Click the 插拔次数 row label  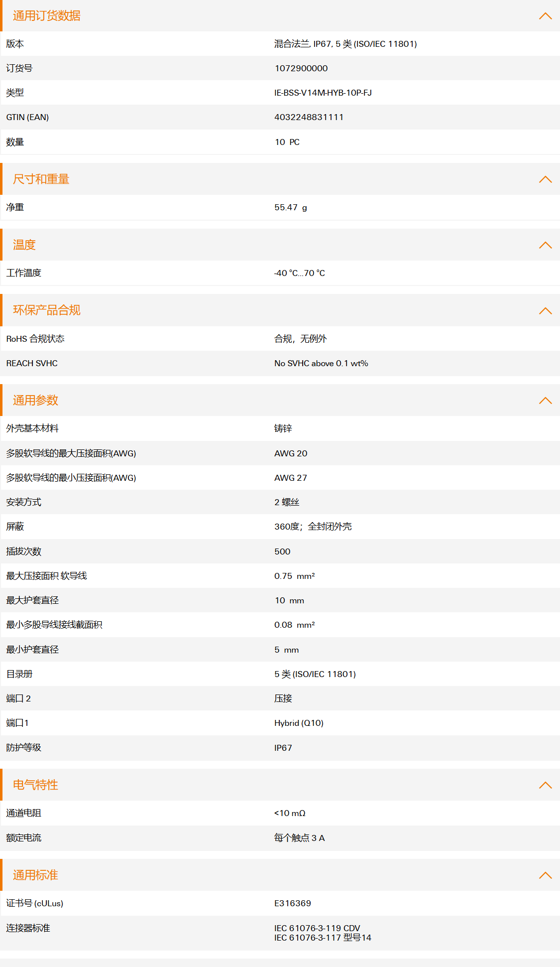click(x=24, y=552)
